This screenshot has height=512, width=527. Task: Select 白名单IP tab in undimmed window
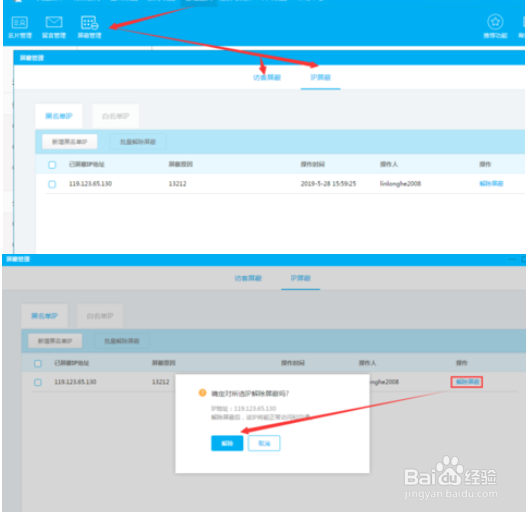coord(116,116)
